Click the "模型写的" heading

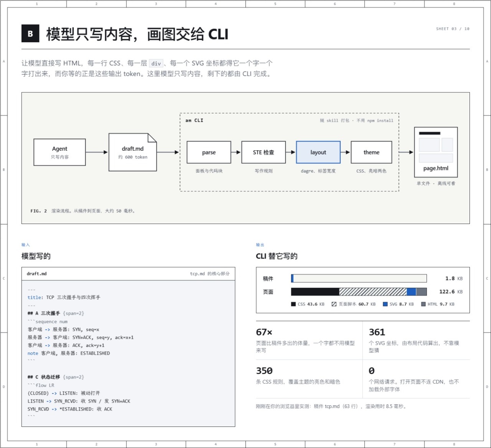36,256
